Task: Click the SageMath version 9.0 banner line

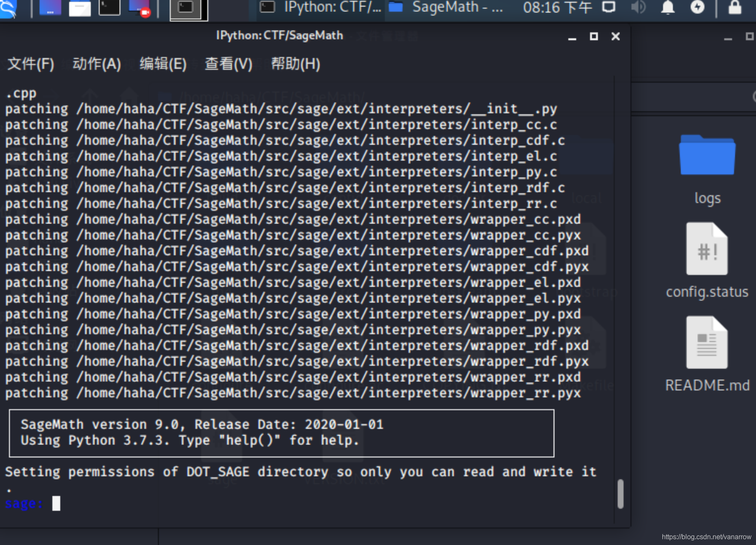Action: [x=202, y=425]
